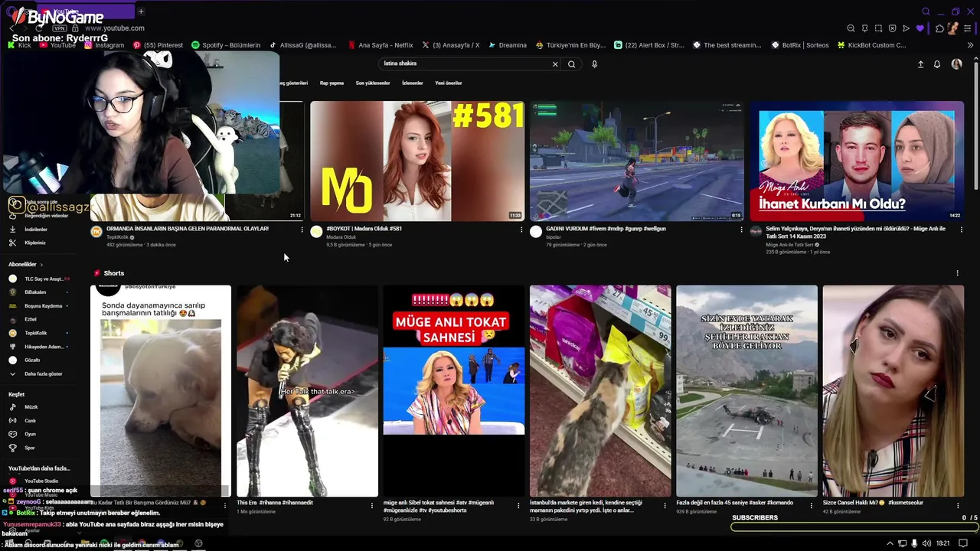Click the purple heart toolbar icon

click(x=920, y=28)
